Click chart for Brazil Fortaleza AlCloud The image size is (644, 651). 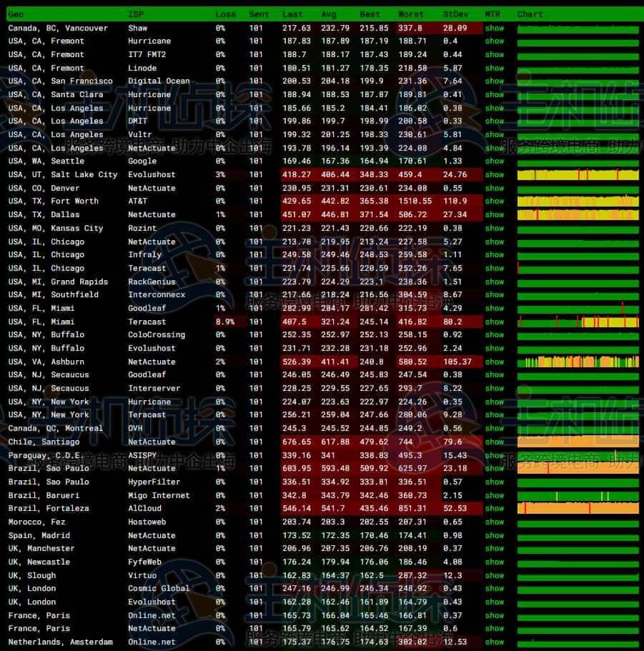tap(578, 508)
